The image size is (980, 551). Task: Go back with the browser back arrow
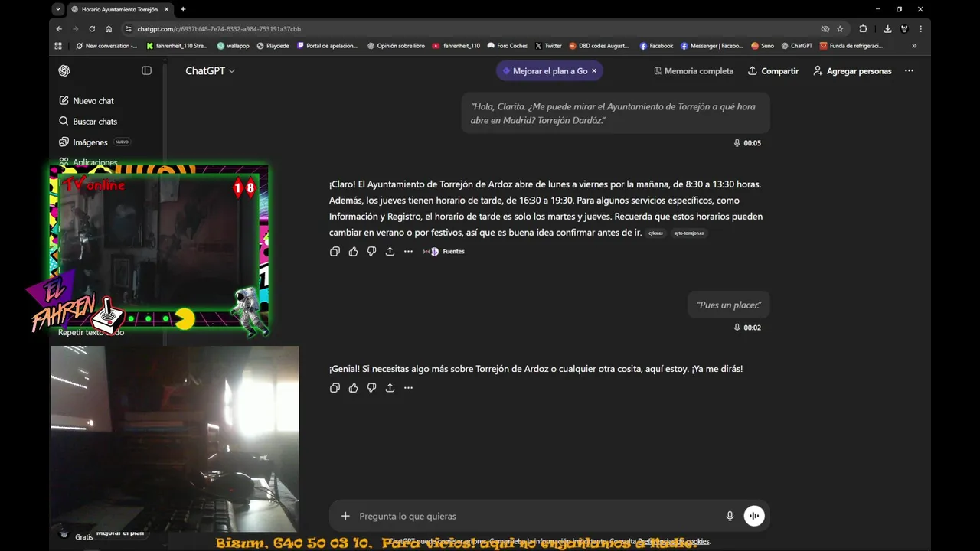(59, 29)
